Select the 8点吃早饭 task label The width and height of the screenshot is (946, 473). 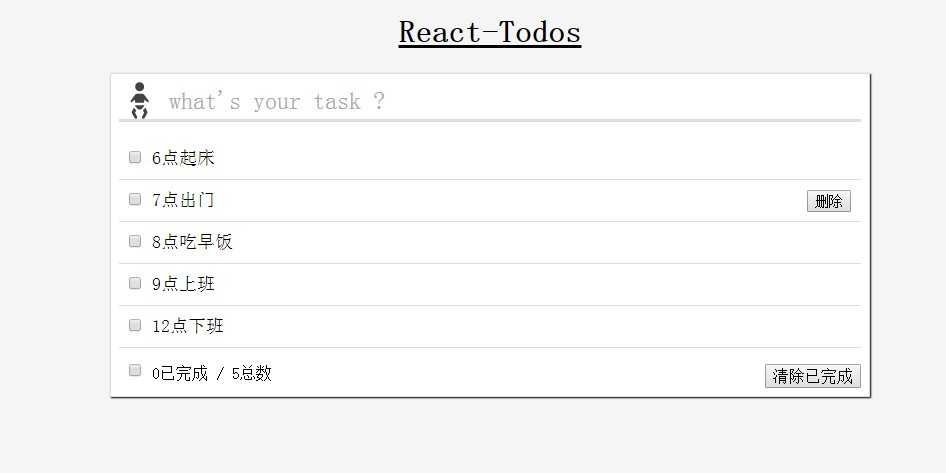(192, 242)
